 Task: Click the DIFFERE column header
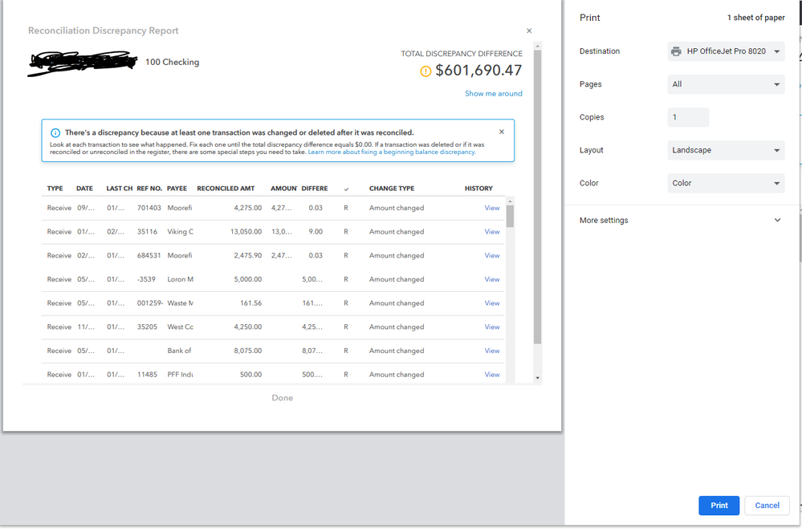(315, 189)
